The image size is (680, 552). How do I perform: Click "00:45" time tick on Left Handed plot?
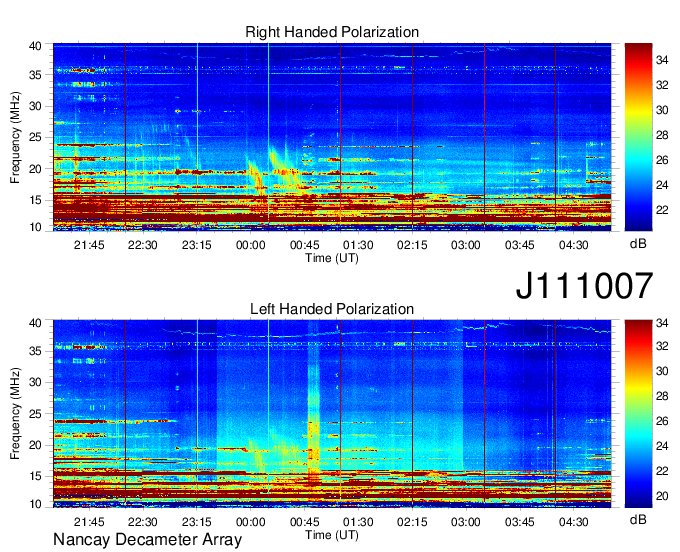pyautogui.click(x=304, y=522)
